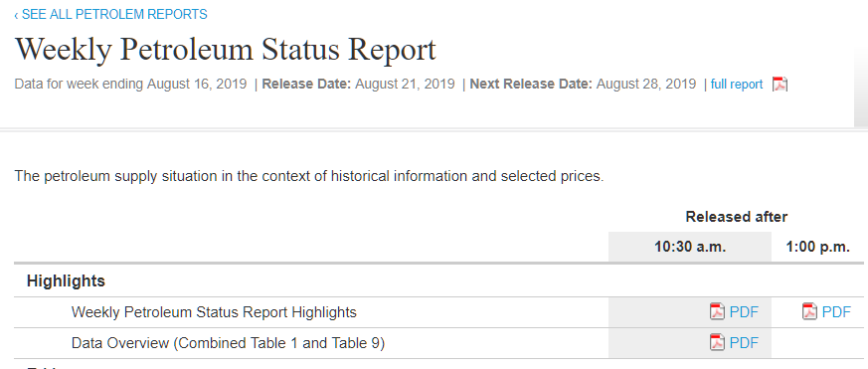Open the full report link

click(x=736, y=85)
